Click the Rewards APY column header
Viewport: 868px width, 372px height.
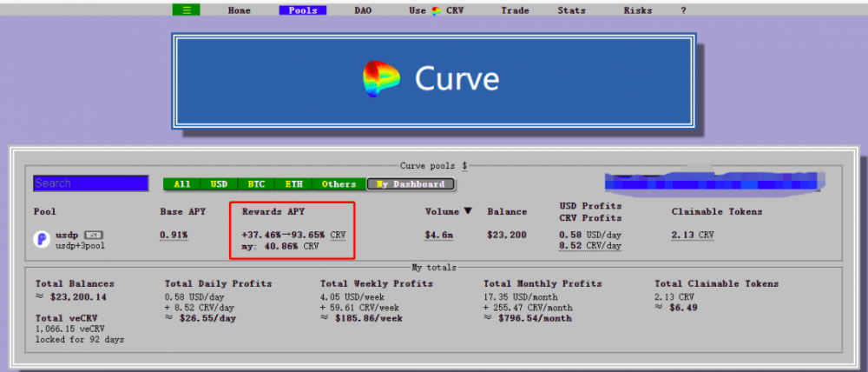click(x=273, y=212)
